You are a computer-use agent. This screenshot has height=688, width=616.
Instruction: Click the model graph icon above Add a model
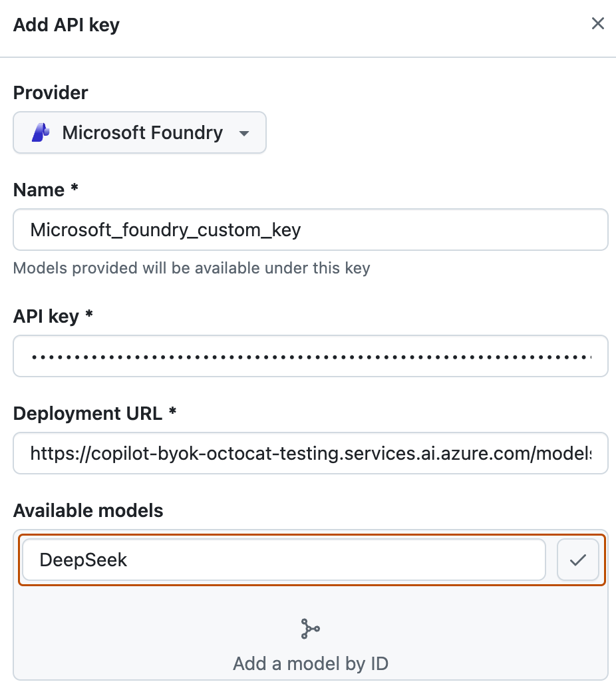[310, 628]
